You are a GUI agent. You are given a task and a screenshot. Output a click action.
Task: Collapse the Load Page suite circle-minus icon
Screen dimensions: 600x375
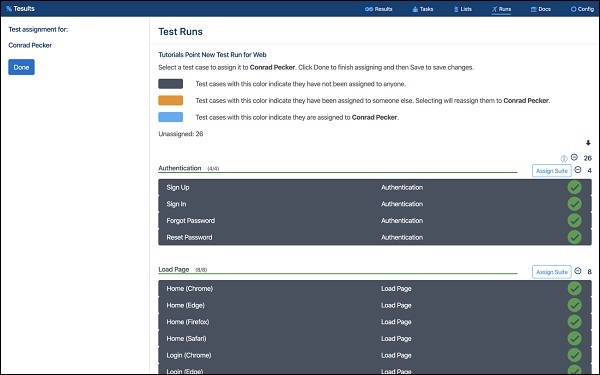click(578, 271)
